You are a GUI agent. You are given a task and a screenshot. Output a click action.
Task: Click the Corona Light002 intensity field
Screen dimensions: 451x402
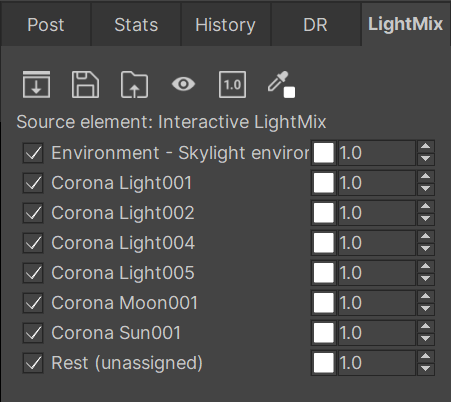click(x=377, y=213)
